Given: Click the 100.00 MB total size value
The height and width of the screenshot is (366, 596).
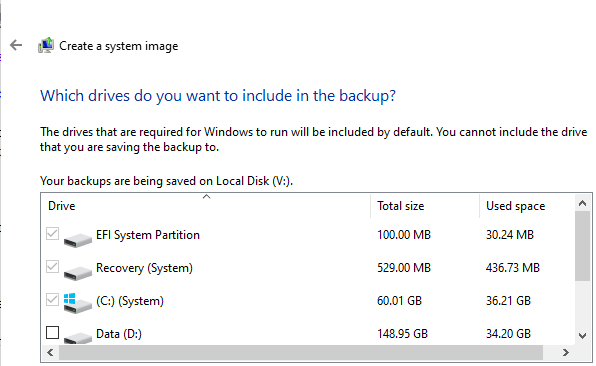Looking at the screenshot, I should [x=404, y=235].
